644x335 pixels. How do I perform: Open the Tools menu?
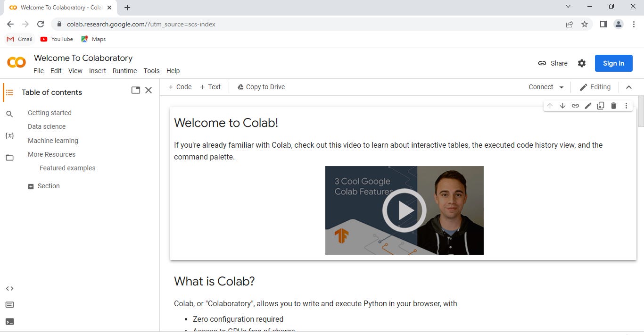click(x=151, y=71)
